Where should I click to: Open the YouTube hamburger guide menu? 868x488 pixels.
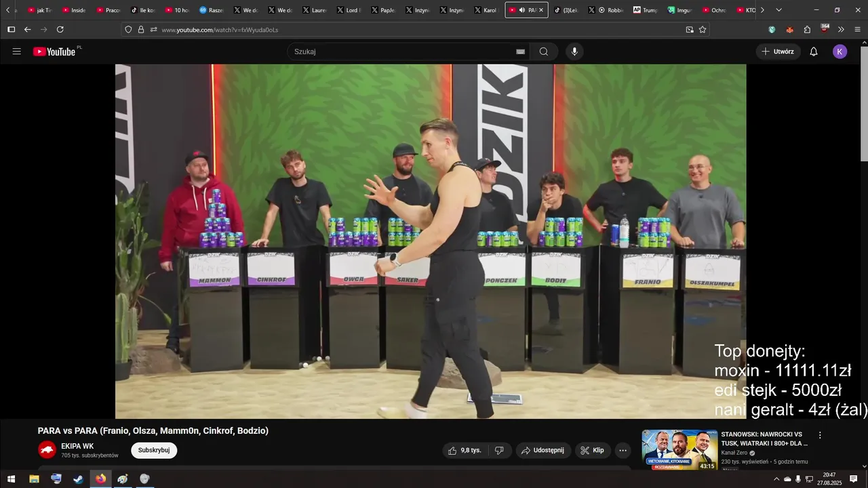coord(17,52)
